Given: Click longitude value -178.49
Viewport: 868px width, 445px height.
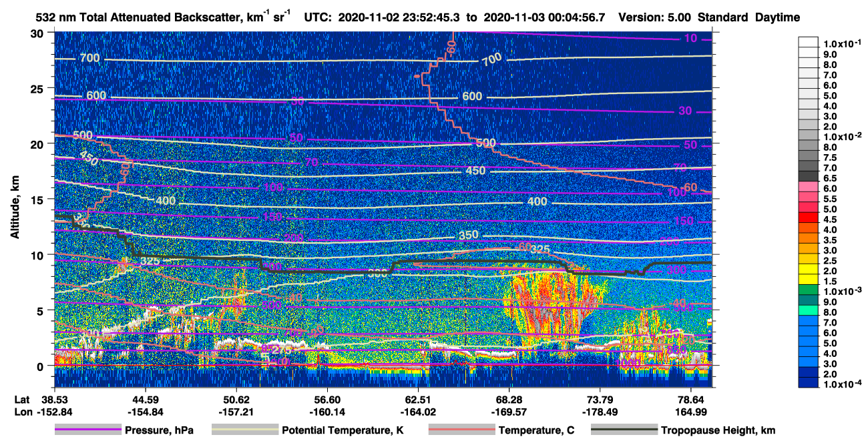Looking at the screenshot, I should pos(600,412).
